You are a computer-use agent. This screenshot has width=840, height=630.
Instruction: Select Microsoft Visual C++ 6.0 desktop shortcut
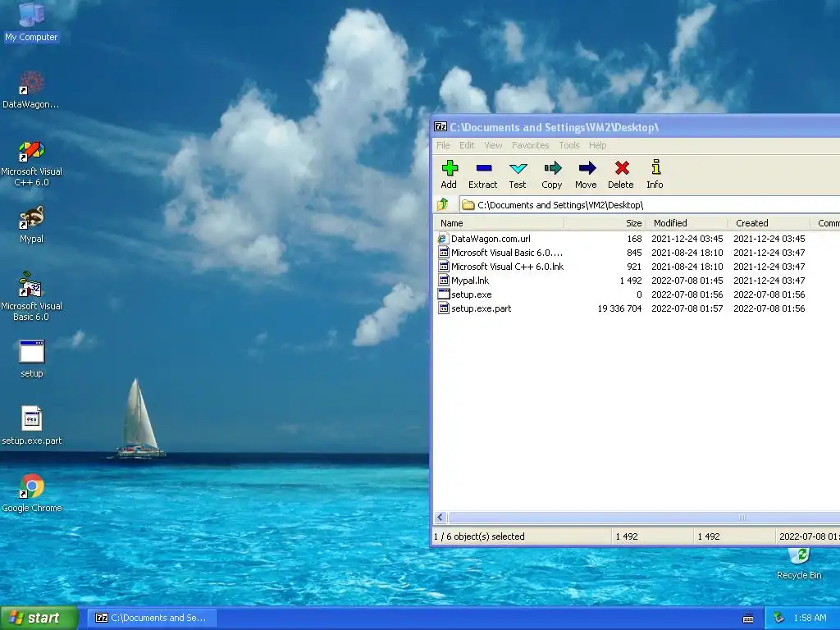[x=31, y=163]
